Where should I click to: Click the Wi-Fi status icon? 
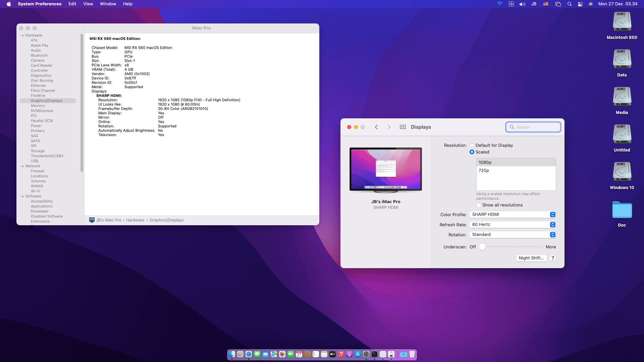(x=500, y=4)
